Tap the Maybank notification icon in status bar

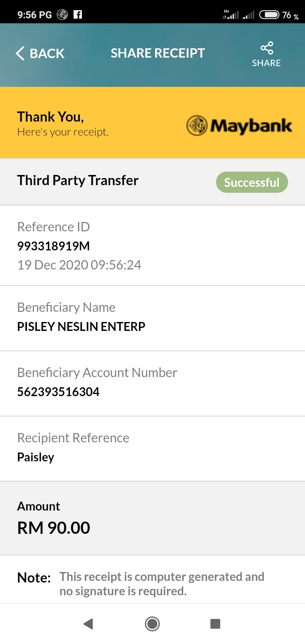[62, 15]
